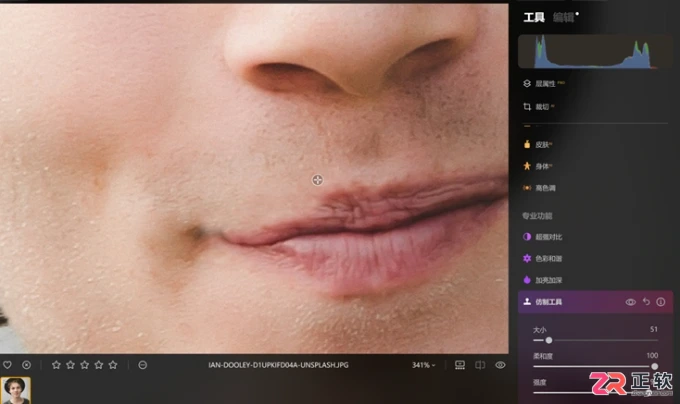
Task: Open the 加亮加深 dodge and burn tool
Action: [x=543, y=280]
